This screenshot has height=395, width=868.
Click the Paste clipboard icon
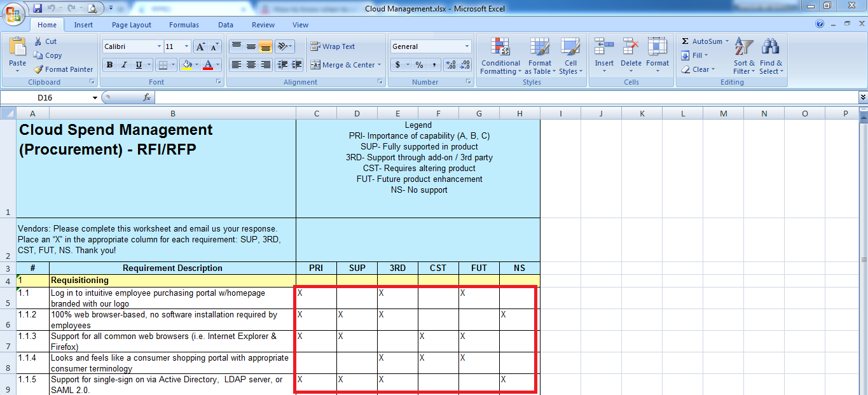(18, 47)
